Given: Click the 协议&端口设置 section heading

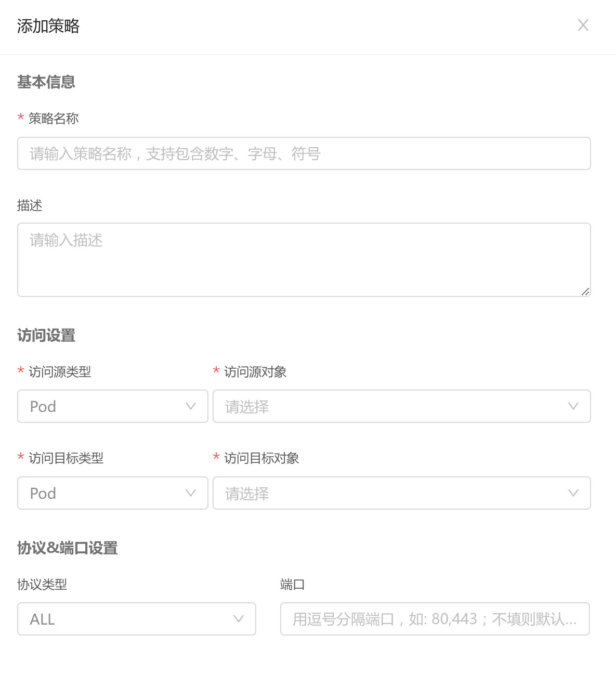Looking at the screenshot, I should tap(68, 548).
